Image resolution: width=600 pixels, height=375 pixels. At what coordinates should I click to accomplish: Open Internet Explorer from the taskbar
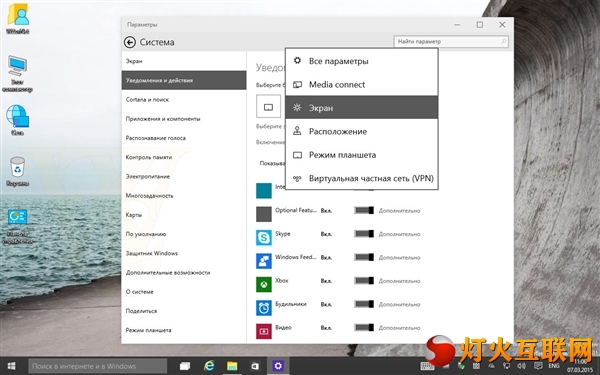[209, 366]
